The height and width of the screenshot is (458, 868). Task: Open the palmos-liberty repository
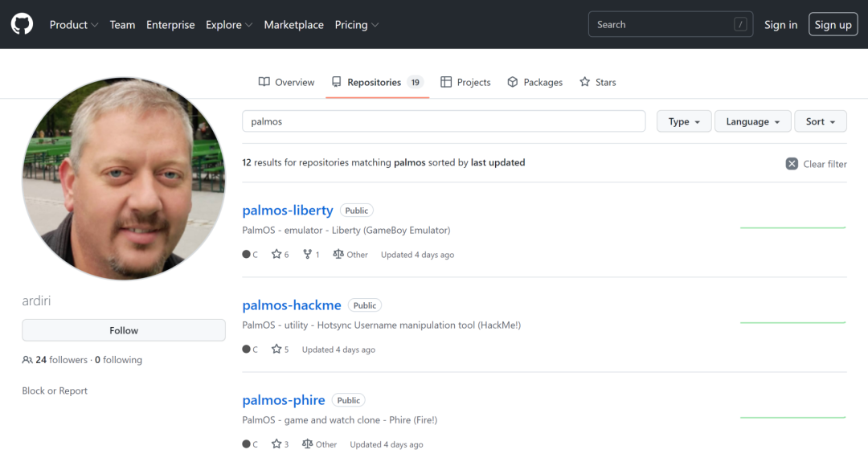[287, 211]
